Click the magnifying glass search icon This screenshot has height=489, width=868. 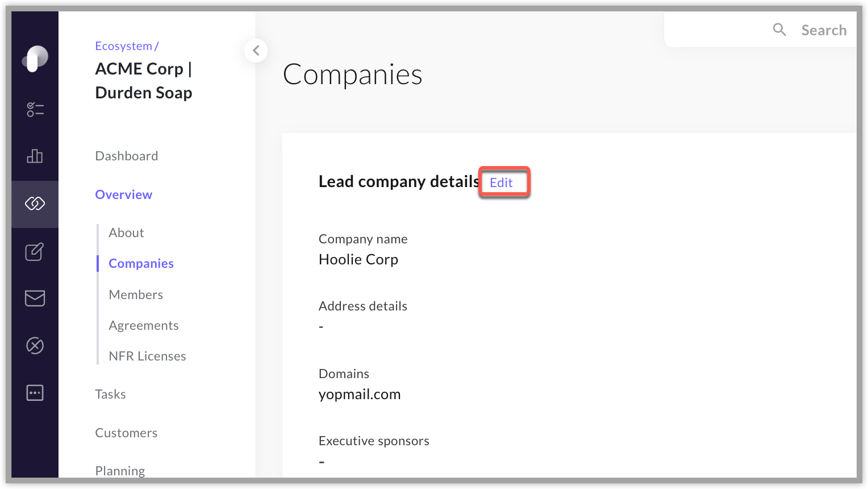(779, 30)
